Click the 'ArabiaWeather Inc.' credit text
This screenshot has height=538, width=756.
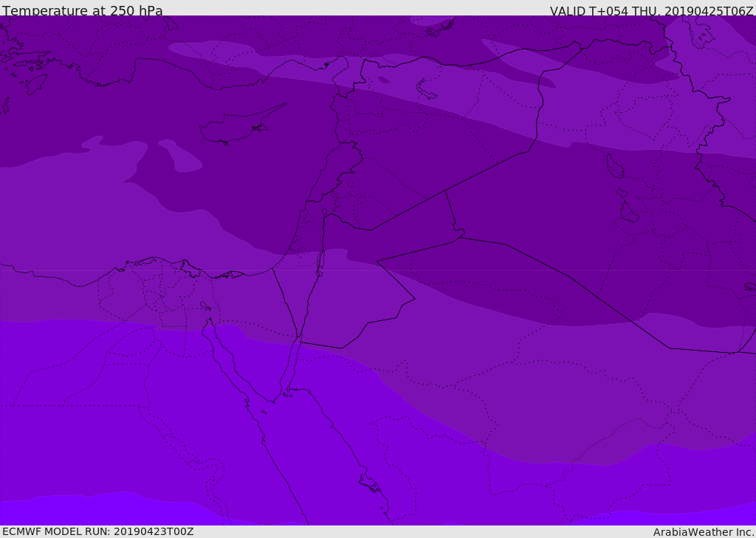(704, 532)
